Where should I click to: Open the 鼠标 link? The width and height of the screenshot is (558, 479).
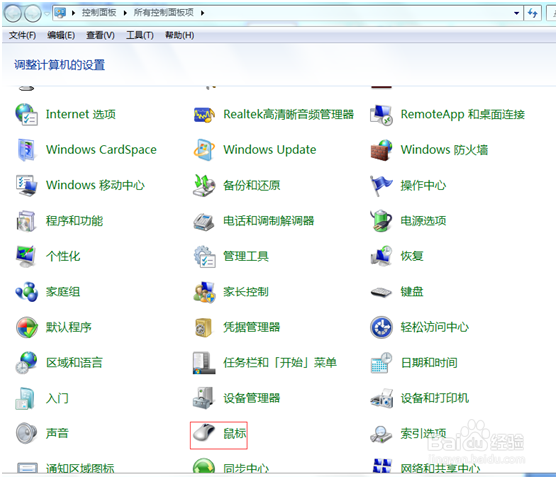coord(235,433)
